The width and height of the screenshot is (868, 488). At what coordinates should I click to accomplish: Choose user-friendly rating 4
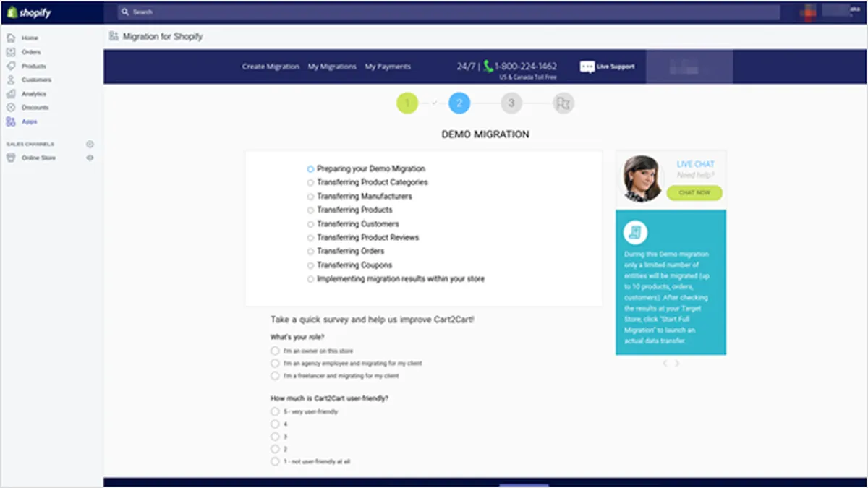click(275, 424)
